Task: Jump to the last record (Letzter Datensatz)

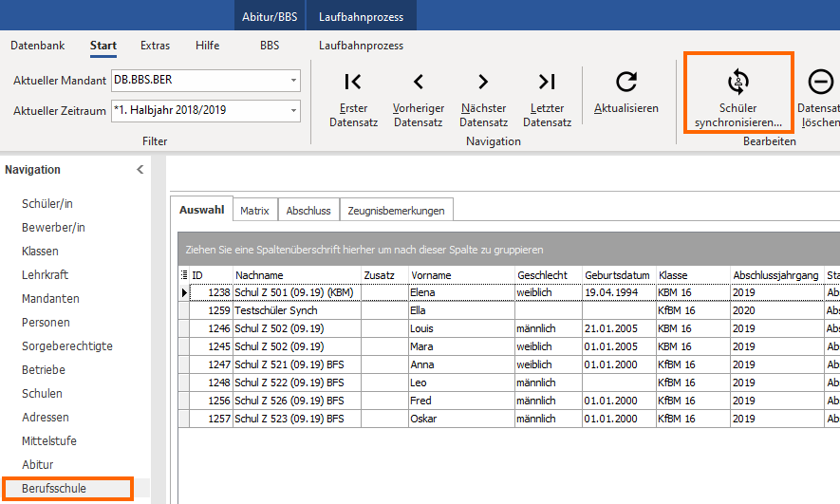Action: point(547,82)
